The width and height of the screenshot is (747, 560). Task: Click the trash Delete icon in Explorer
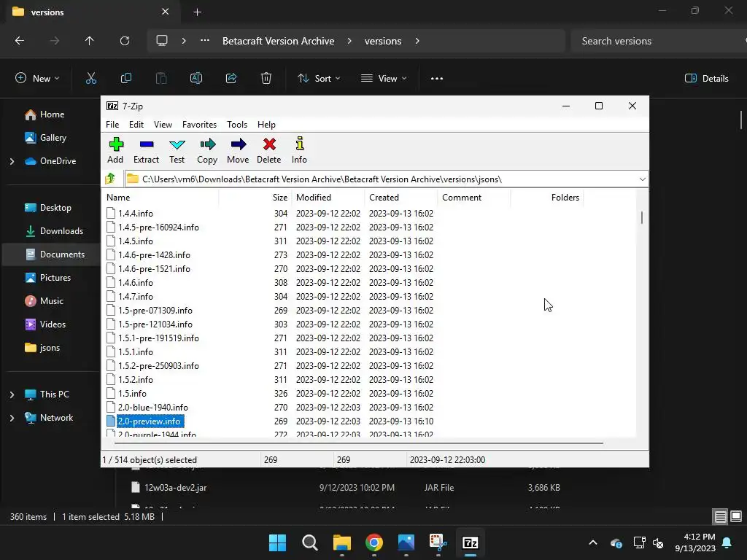(x=266, y=79)
